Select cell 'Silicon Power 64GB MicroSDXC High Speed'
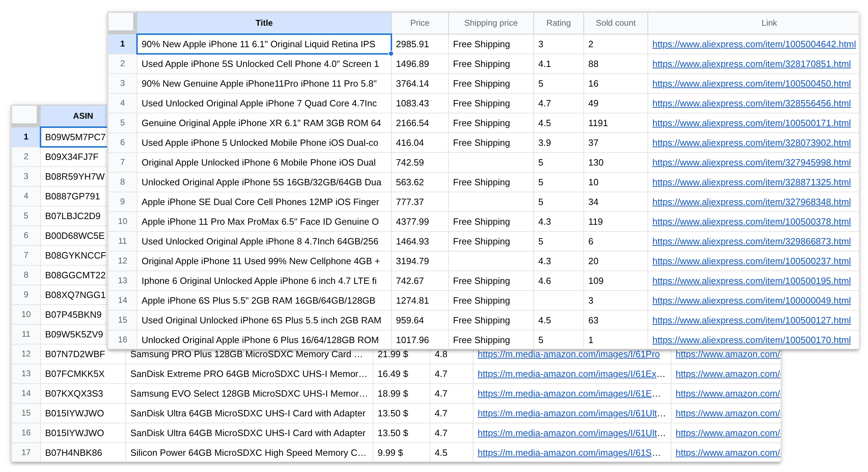This screenshot has height=472, width=868. [249, 453]
